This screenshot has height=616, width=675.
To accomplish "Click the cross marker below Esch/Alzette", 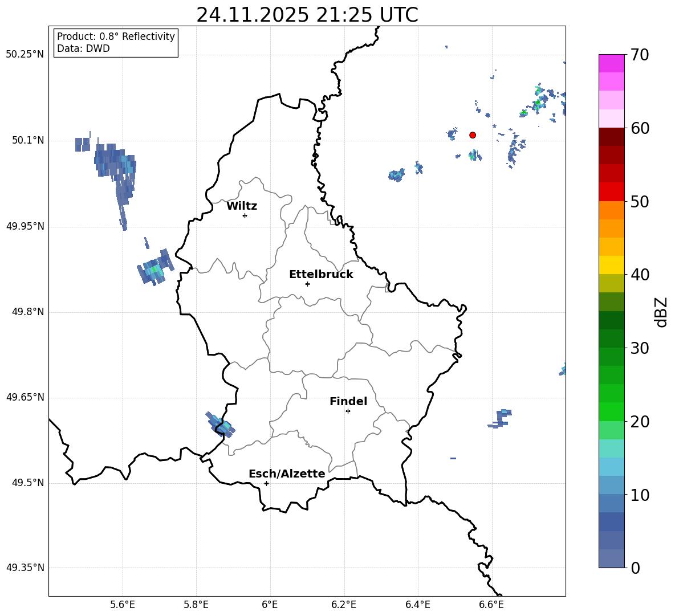I will [266, 483].
